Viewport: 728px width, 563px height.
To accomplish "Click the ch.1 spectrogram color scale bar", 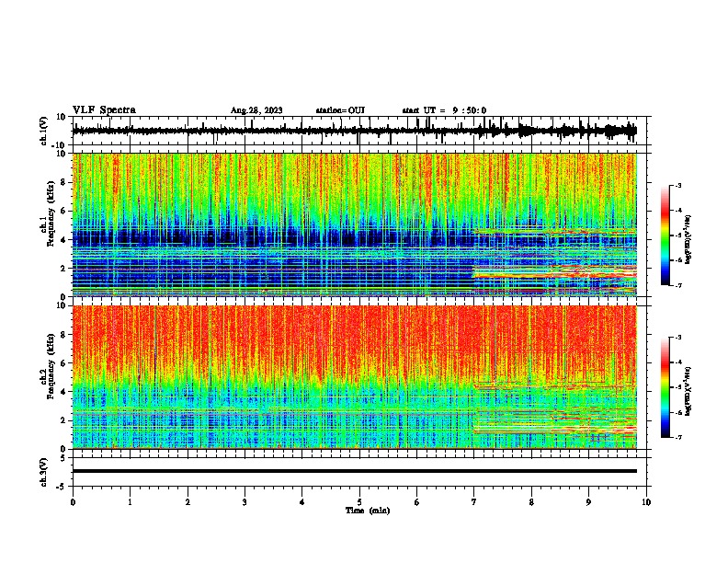I will [x=665, y=236].
